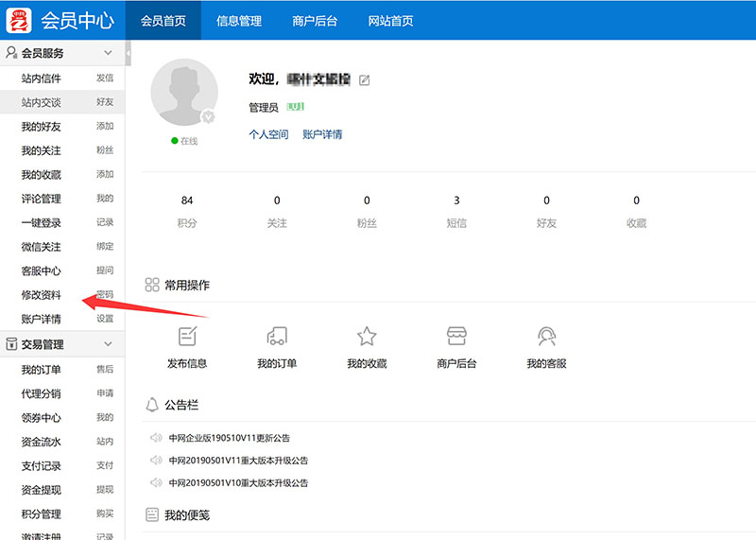
Task: Click the edit icon beside username
Action: (x=365, y=80)
